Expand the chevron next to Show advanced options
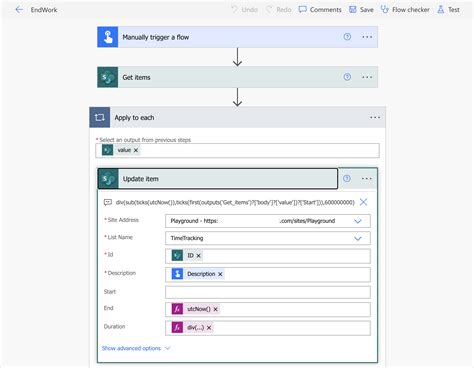The width and height of the screenshot is (474, 368). click(x=167, y=348)
